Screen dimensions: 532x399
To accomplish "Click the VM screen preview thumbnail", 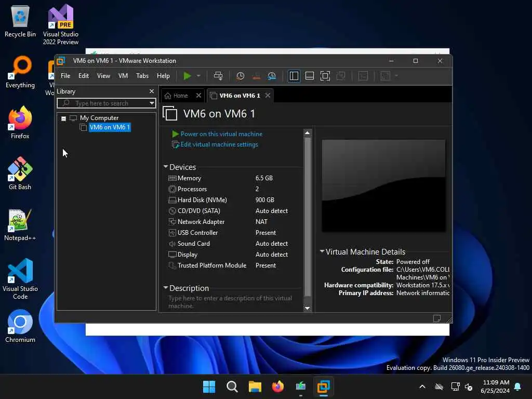I will coord(383,185).
